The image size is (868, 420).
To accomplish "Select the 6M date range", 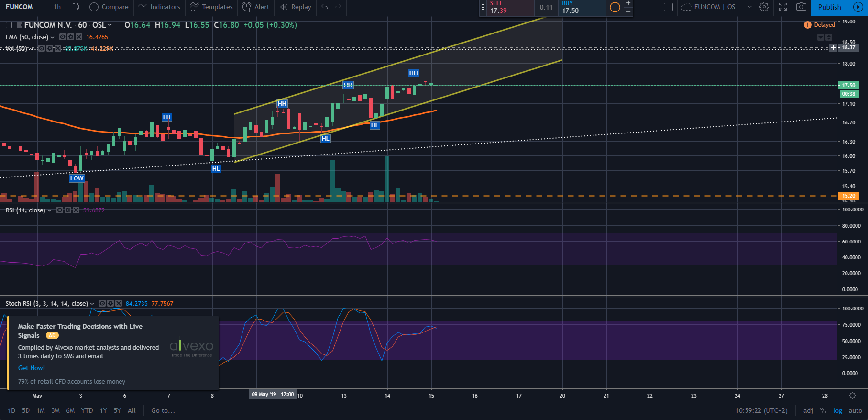I will (x=70, y=410).
